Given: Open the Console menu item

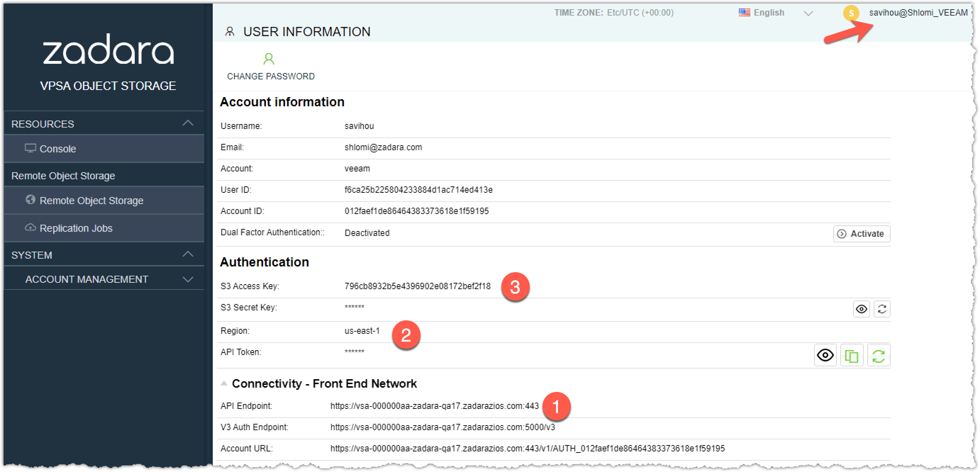Looking at the screenshot, I should point(104,149).
